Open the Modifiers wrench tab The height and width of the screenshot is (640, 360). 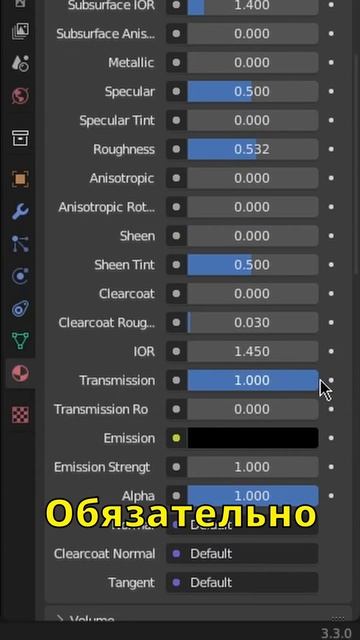coord(20,211)
